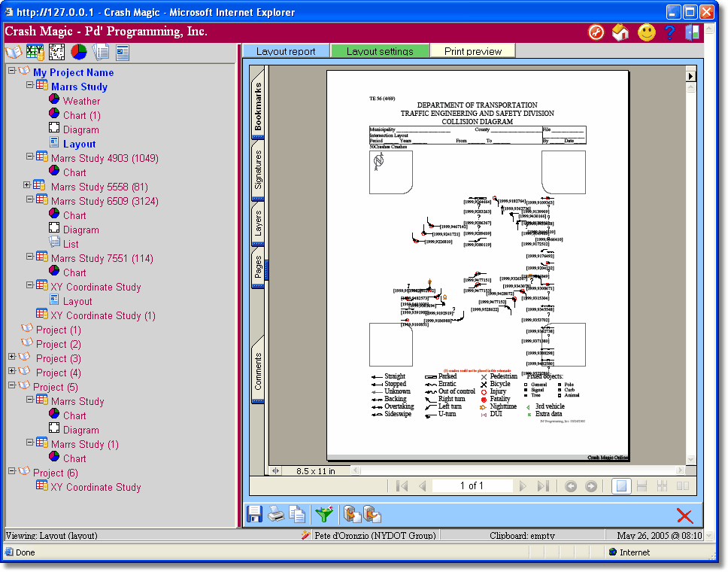The image size is (728, 572).
Task: Click the wrench settings icon in the header
Action: coord(596,32)
